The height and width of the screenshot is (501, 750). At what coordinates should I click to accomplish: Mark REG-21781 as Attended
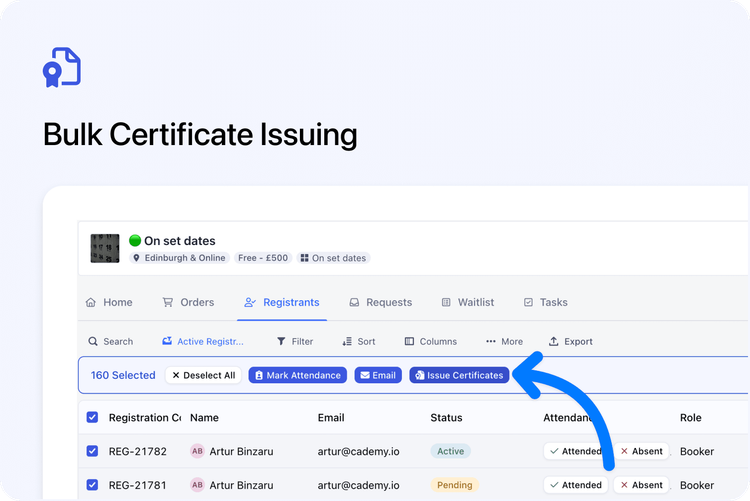(575, 485)
